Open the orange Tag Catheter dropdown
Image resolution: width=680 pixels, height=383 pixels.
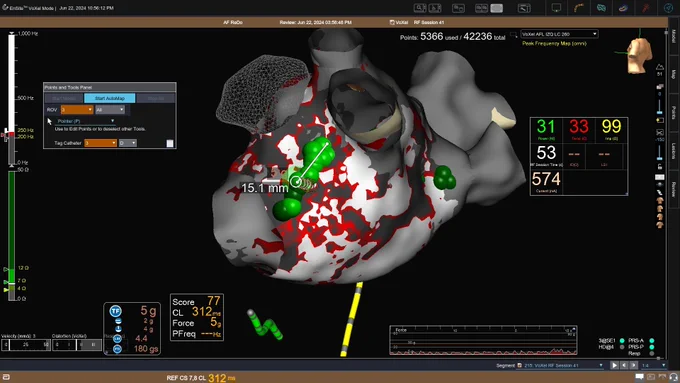pos(100,143)
